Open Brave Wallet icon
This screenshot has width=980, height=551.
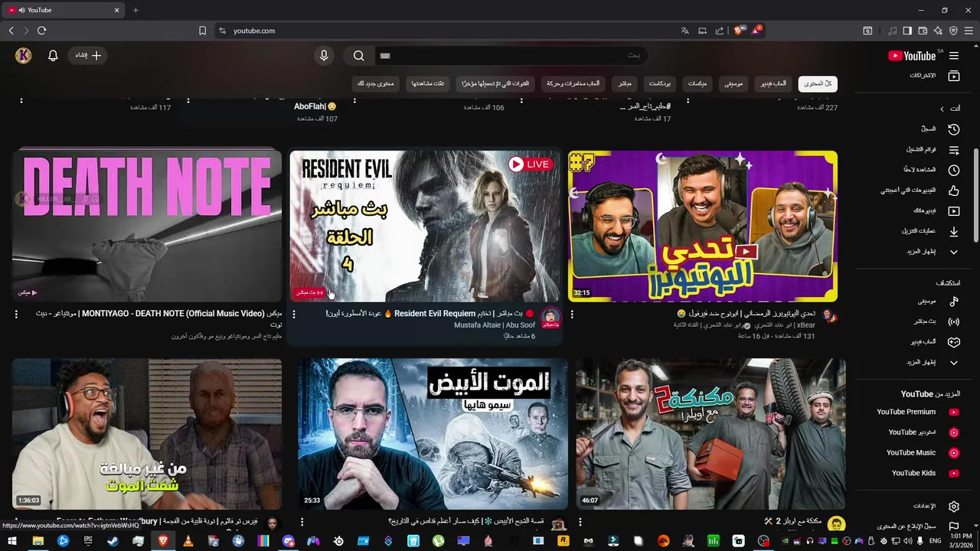pyautogui.click(x=923, y=31)
